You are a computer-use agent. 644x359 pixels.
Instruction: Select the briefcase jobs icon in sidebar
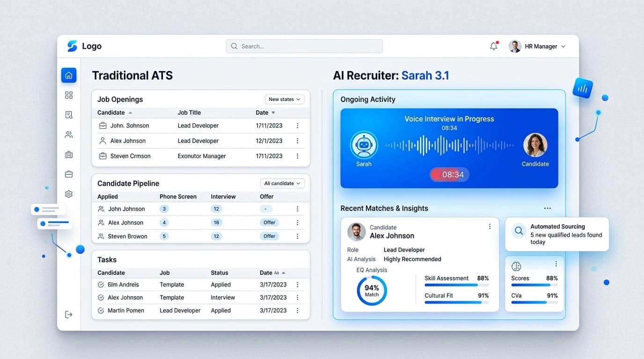click(68, 154)
